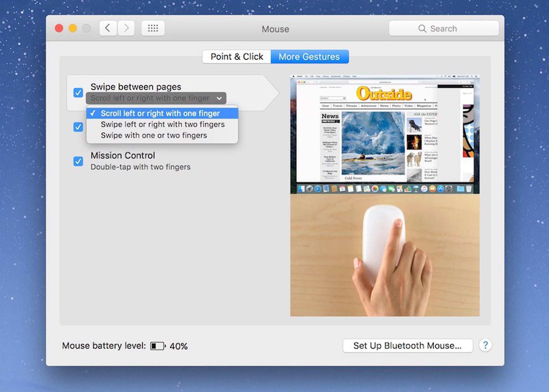Click the battery level 40% indicator

tap(179, 346)
